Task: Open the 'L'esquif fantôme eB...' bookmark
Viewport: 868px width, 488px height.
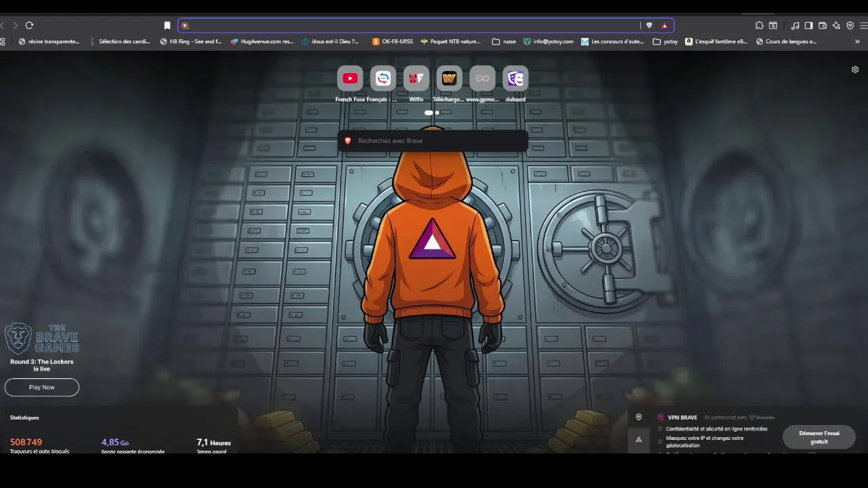Action: 716,41
